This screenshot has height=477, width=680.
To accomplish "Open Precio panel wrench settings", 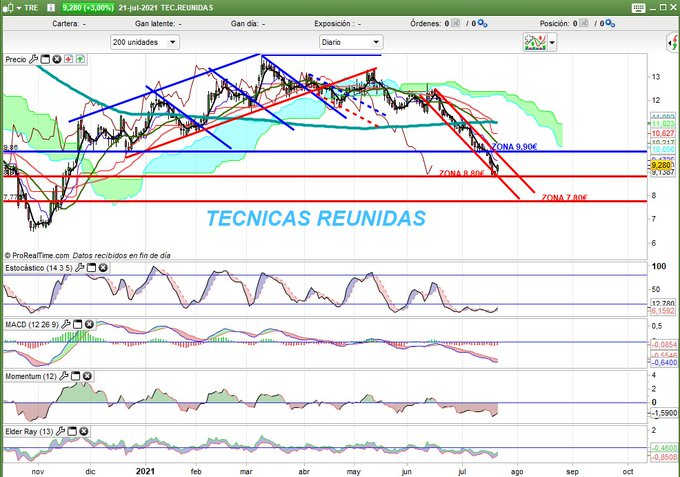I will [x=33, y=59].
